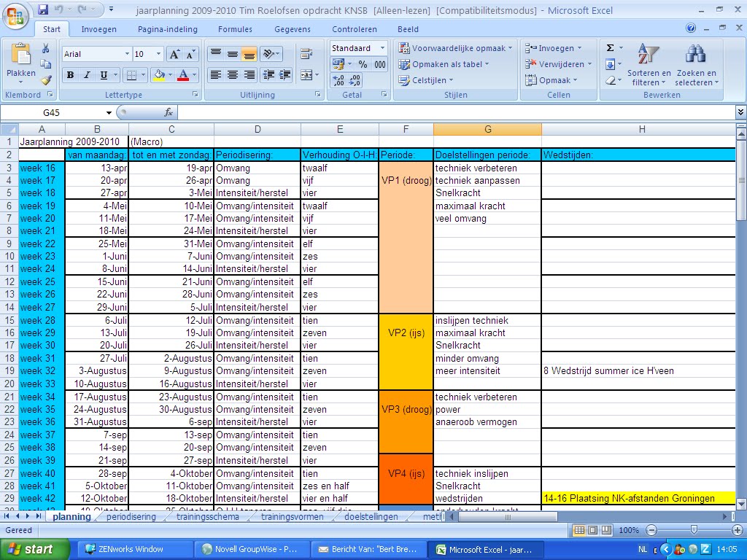
Task: Open font color dropdown arrow
Action: click(x=194, y=75)
